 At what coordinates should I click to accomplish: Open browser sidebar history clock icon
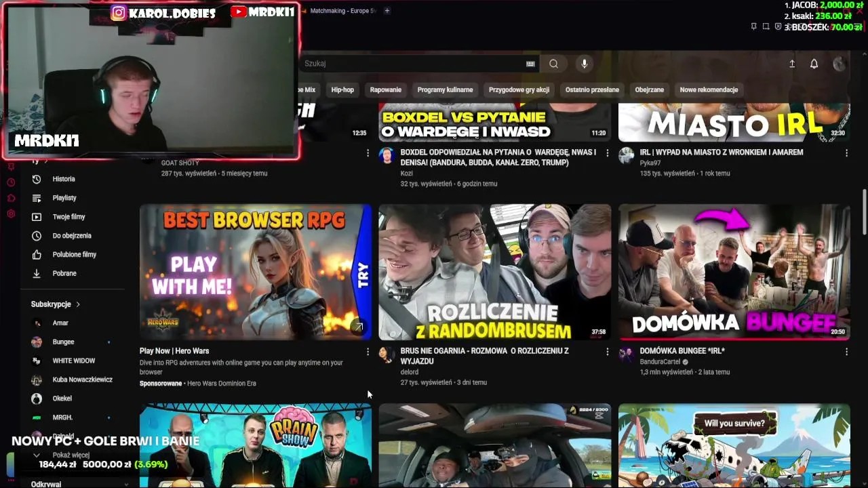coord(11,182)
